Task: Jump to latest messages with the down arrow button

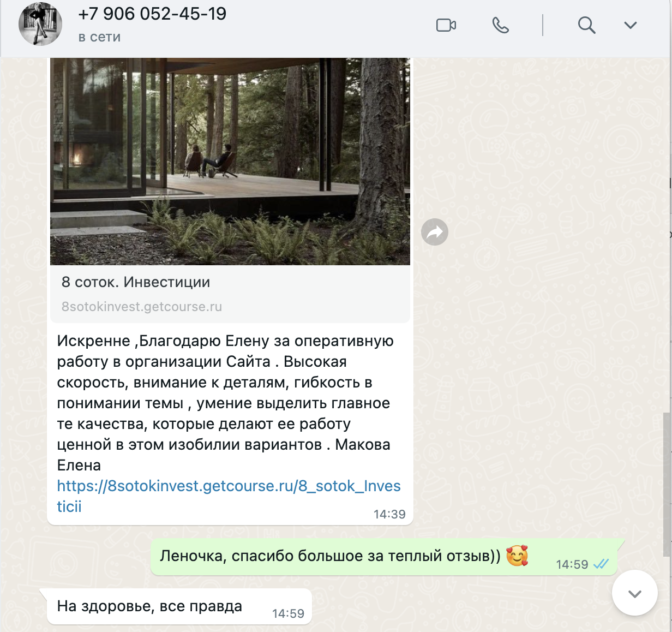Action: (635, 593)
